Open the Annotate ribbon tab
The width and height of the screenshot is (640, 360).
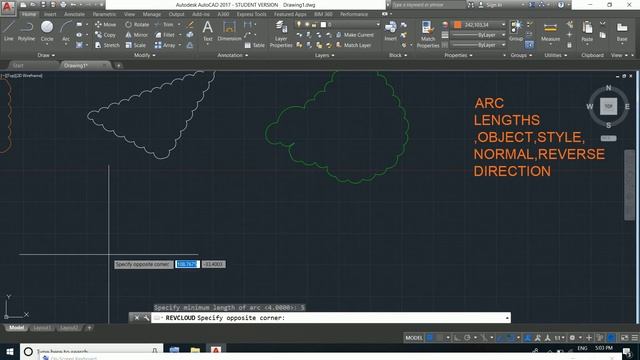pos(74,14)
